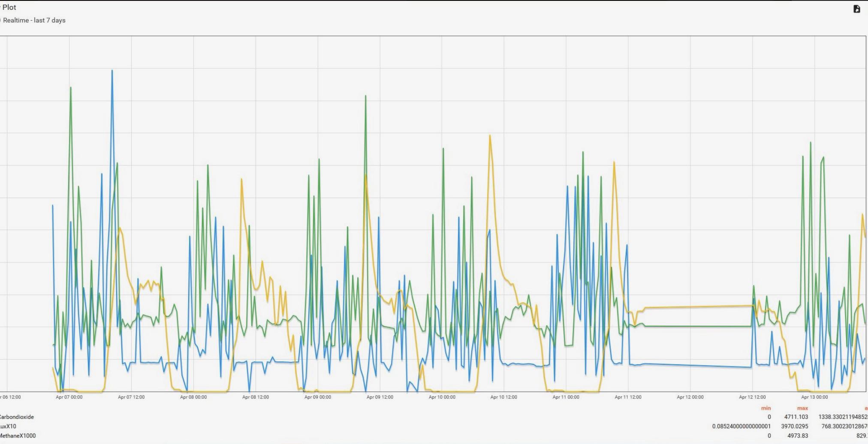
Task: Click the 'Apr 11 00:00' axis label
Action: click(x=566, y=397)
